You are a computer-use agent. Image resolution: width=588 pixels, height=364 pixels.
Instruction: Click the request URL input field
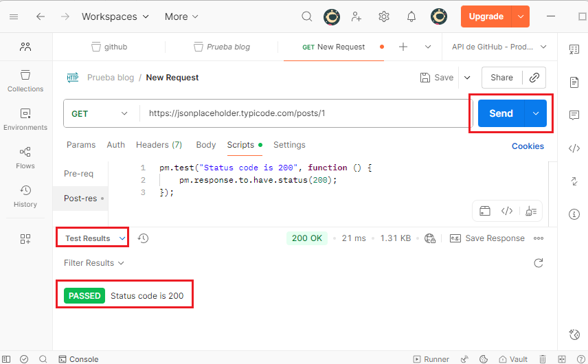[x=302, y=113]
